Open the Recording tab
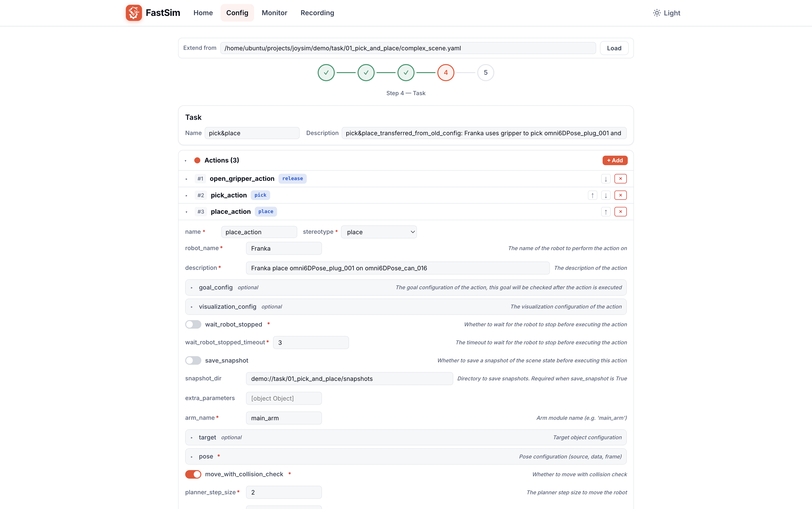Screen dimensions: 812x509 coord(317,13)
